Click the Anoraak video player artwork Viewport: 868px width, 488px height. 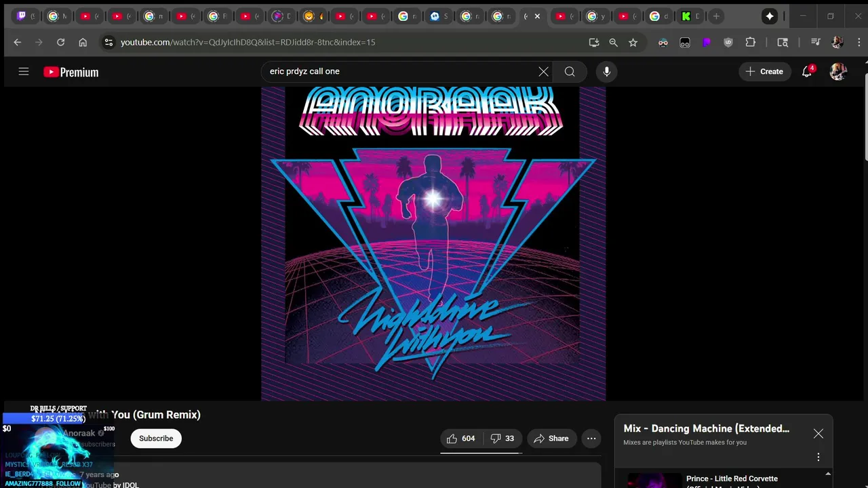[x=433, y=243]
